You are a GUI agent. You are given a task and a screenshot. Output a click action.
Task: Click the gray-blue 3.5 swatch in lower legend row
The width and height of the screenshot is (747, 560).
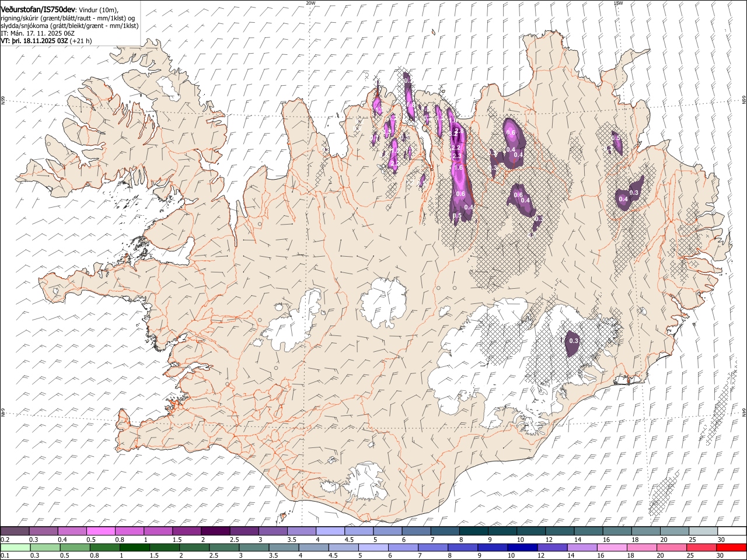(x=283, y=548)
